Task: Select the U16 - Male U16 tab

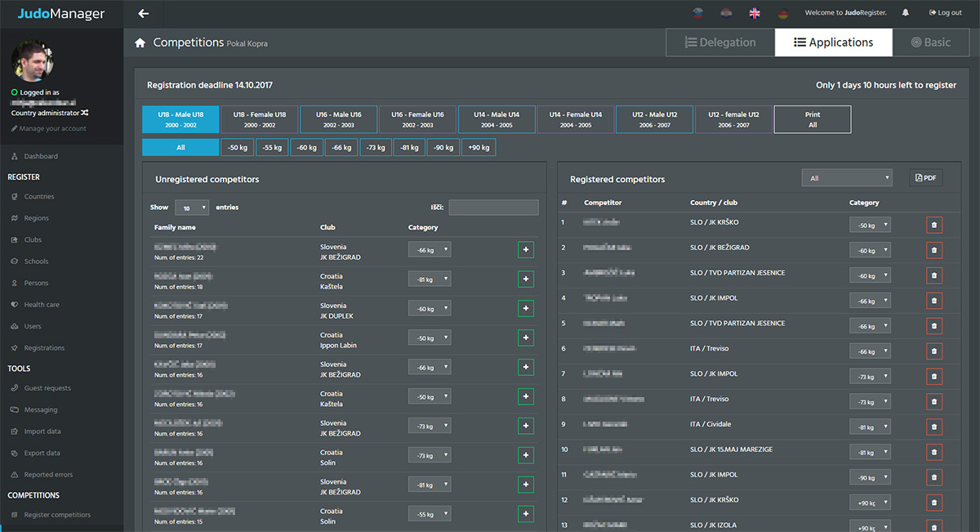Action: [x=338, y=119]
